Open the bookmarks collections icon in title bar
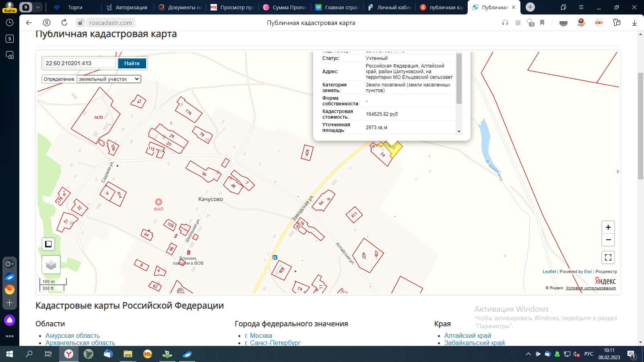This screenshot has height=362, width=644. pos(563,7)
